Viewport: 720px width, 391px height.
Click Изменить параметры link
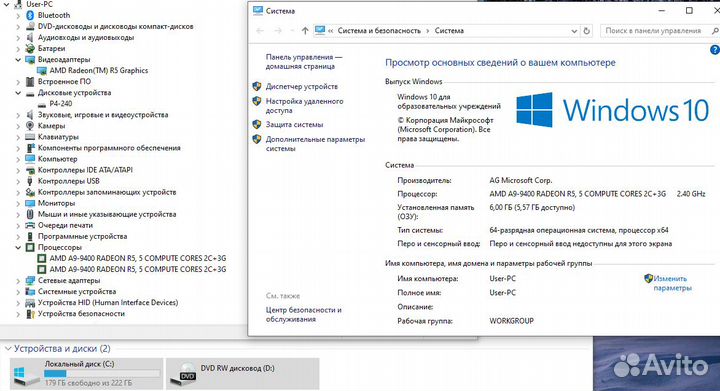[x=672, y=283]
